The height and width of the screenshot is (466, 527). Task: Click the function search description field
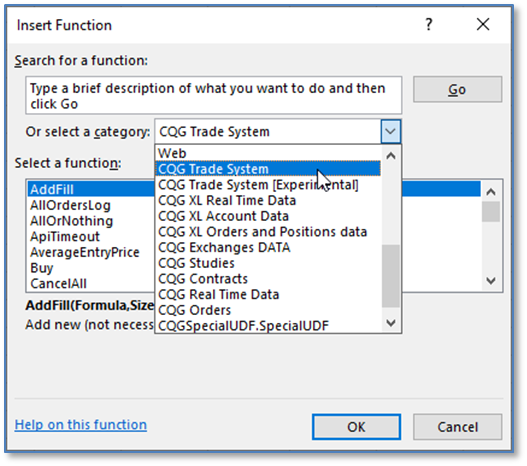(x=213, y=95)
